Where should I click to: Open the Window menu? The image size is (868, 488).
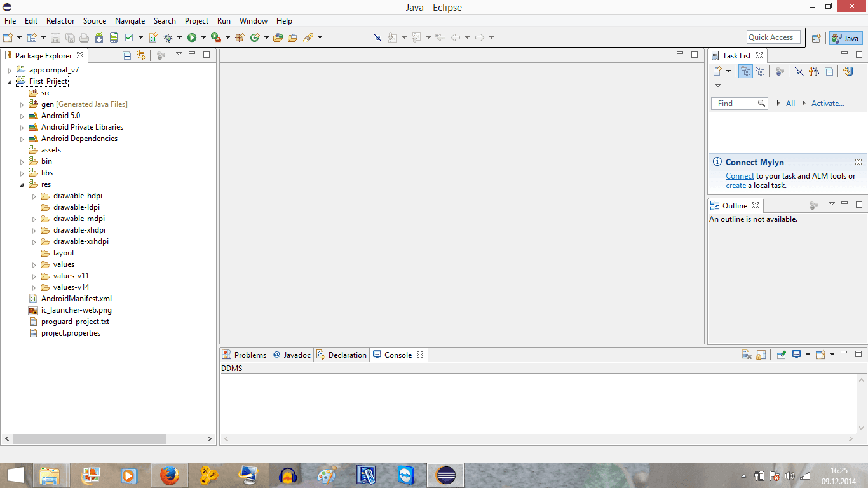(x=254, y=21)
